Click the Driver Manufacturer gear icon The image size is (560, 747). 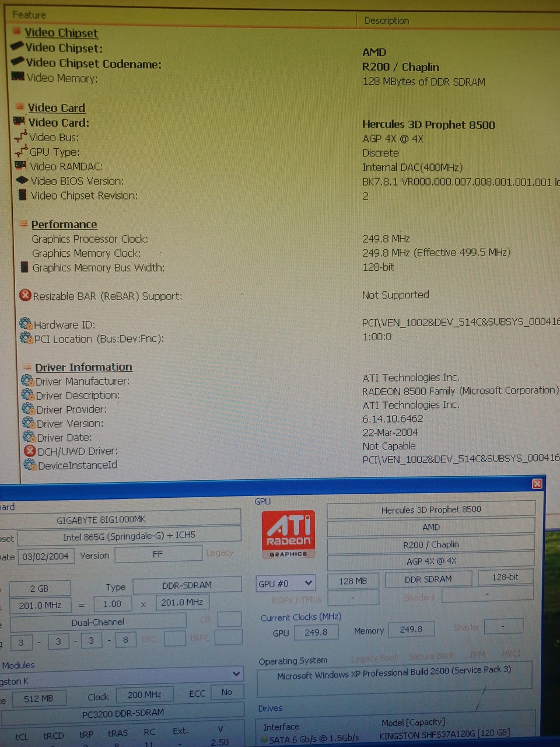27,381
